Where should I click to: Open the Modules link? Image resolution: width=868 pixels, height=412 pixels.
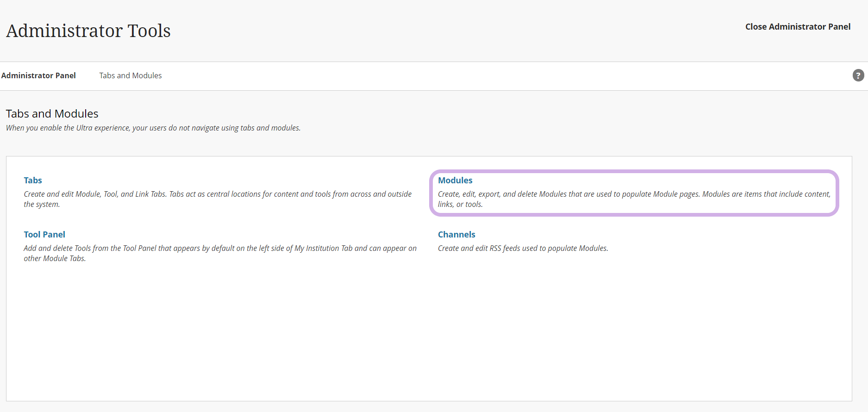pos(455,181)
